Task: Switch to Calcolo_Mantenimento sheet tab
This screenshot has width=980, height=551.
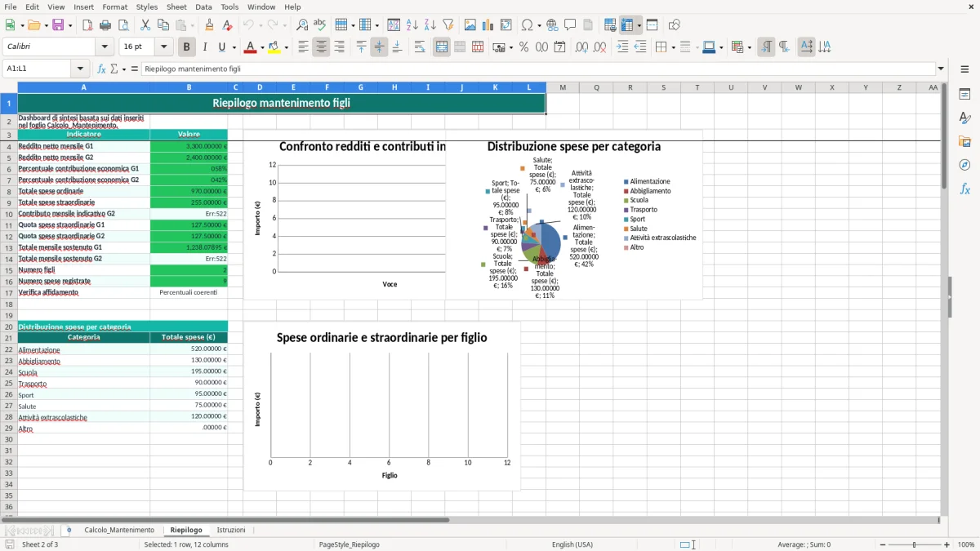Action: click(x=119, y=530)
